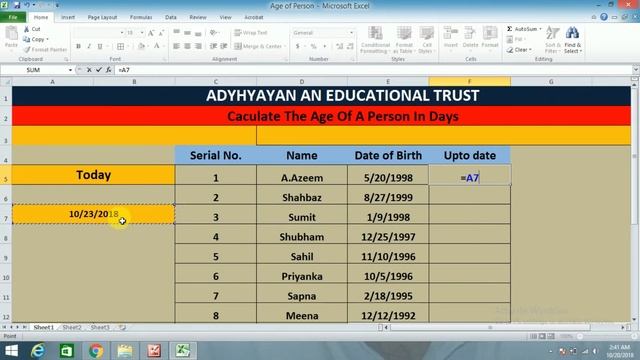Open the Name Box dropdown arrow
Viewport: 640px width, 360px height.
coord(70,70)
